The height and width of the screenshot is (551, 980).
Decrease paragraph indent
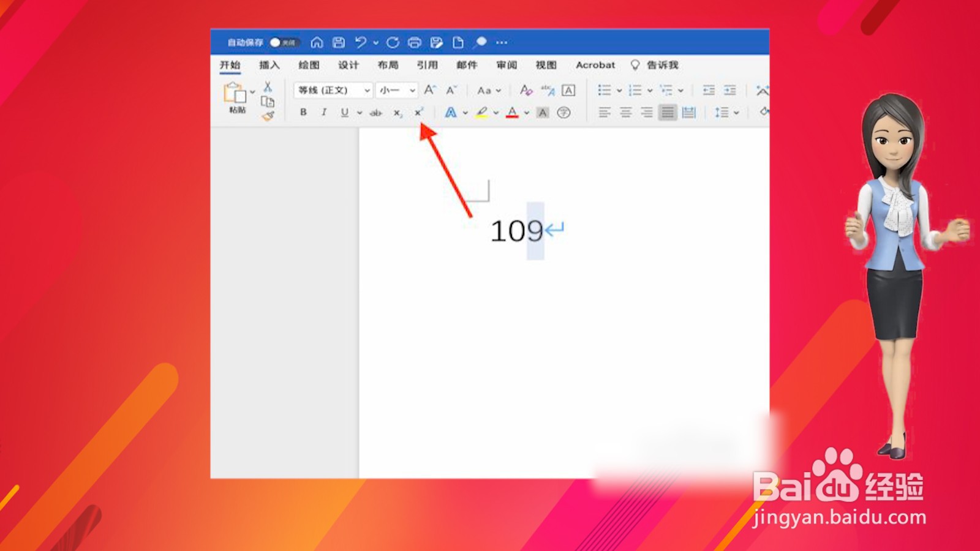pos(709,91)
